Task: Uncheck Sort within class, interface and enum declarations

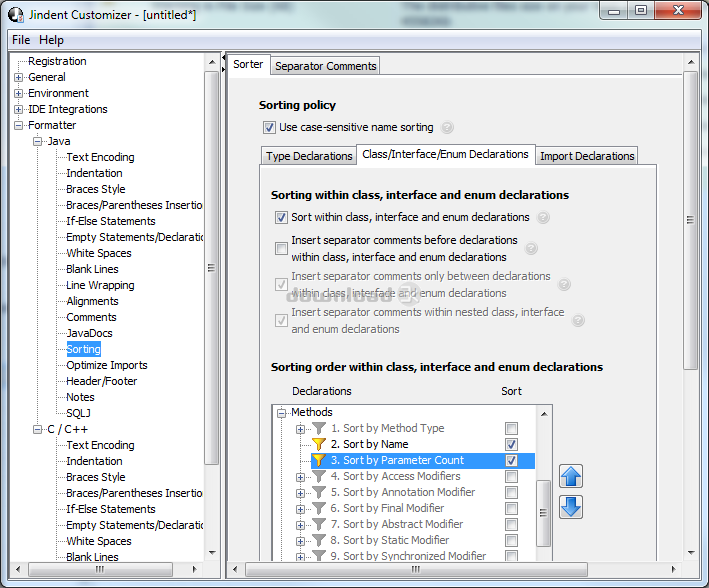Action: coord(281,218)
